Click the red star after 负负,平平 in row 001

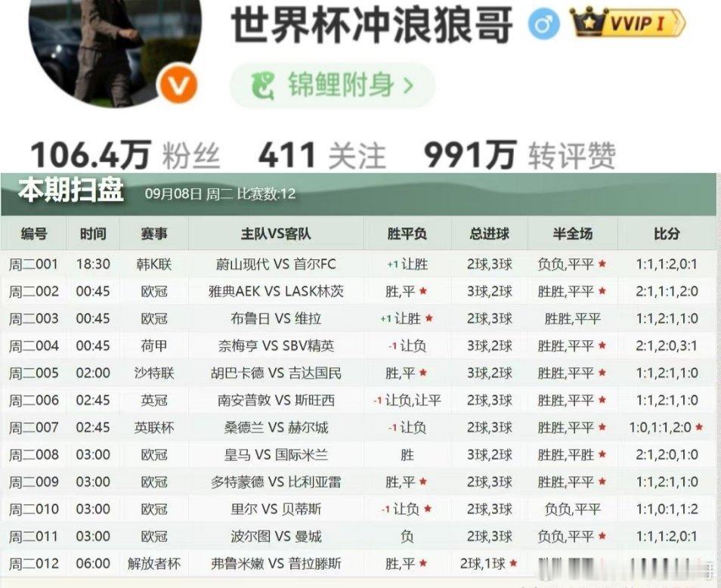pyautogui.click(x=602, y=264)
